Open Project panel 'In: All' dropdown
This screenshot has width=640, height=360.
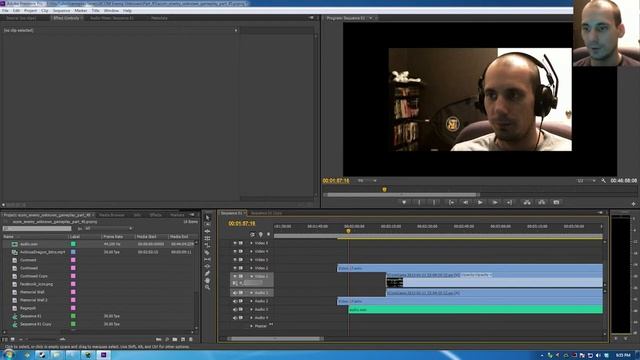coord(109,229)
